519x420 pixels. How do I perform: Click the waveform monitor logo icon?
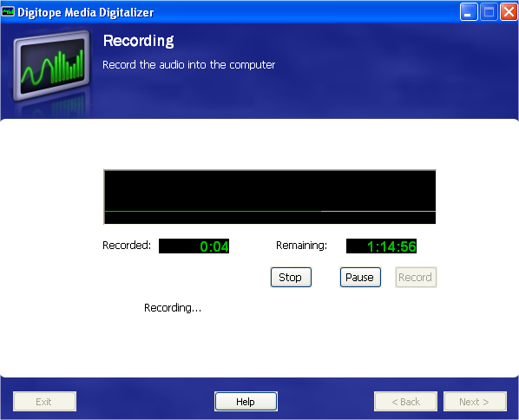coord(51,65)
